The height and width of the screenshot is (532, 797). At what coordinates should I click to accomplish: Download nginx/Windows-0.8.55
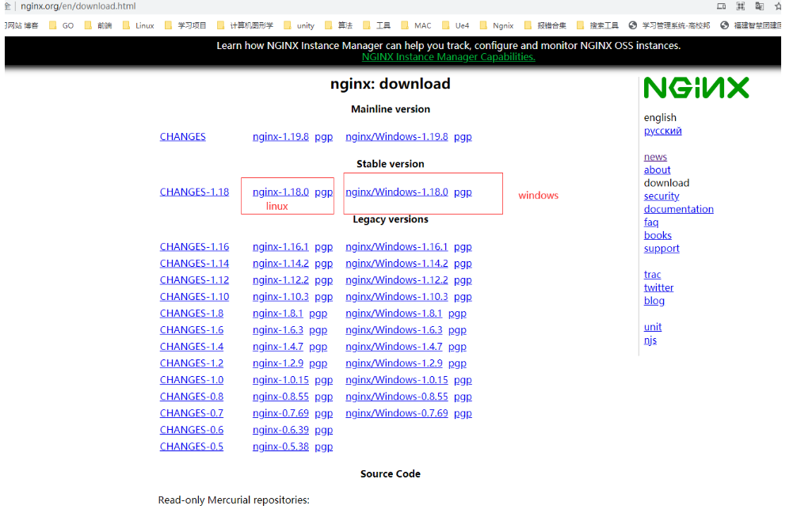[x=396, y=397]
